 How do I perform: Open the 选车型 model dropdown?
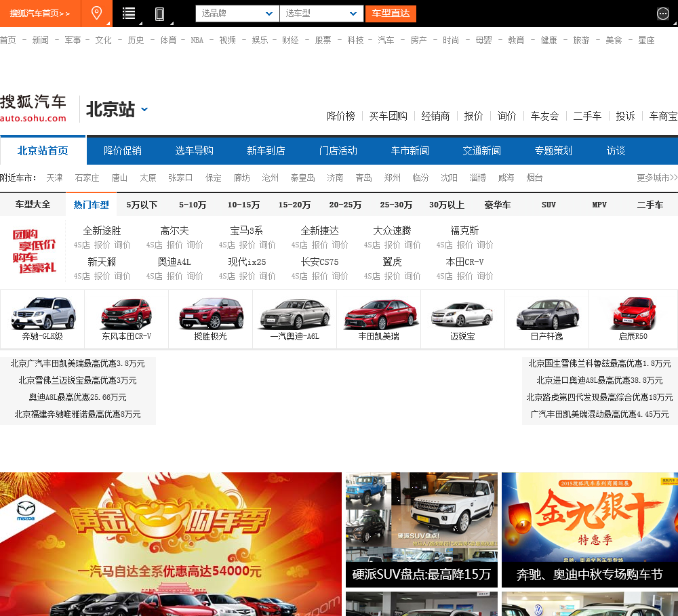pos(321,14)
